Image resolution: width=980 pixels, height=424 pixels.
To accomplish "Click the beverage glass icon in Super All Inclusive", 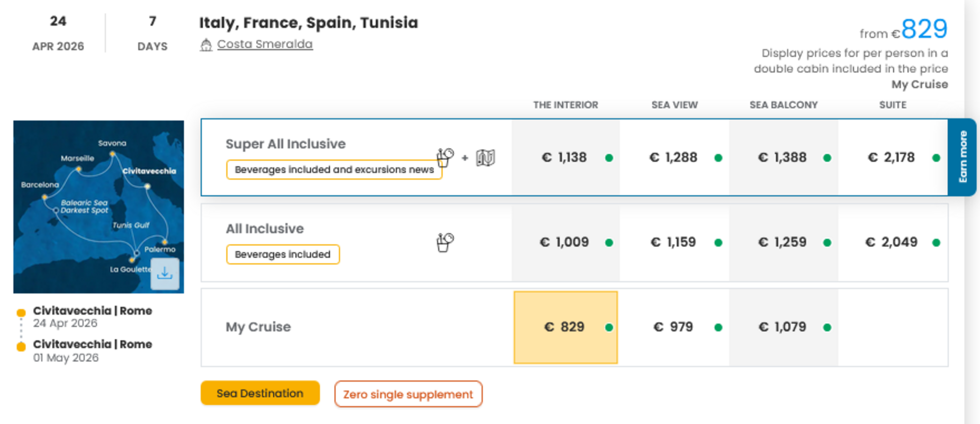I will (x=444, y=157).
